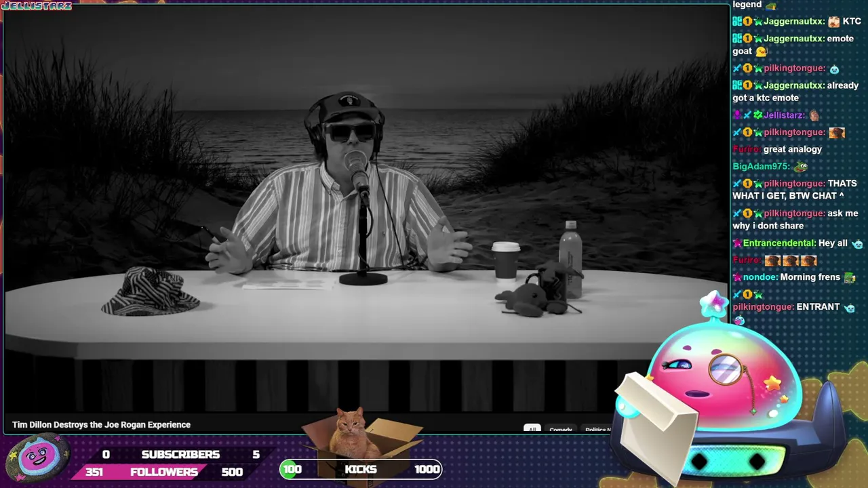868x488 pixels.
Task: Click the green emote after 'Morning frens'
Action: [850, 277]
